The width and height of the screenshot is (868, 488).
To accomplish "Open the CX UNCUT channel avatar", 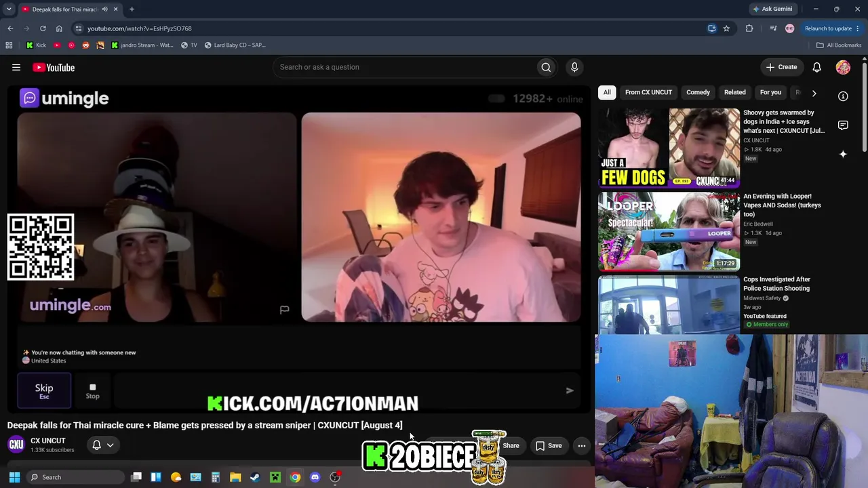I will click(x=16, y=445).
